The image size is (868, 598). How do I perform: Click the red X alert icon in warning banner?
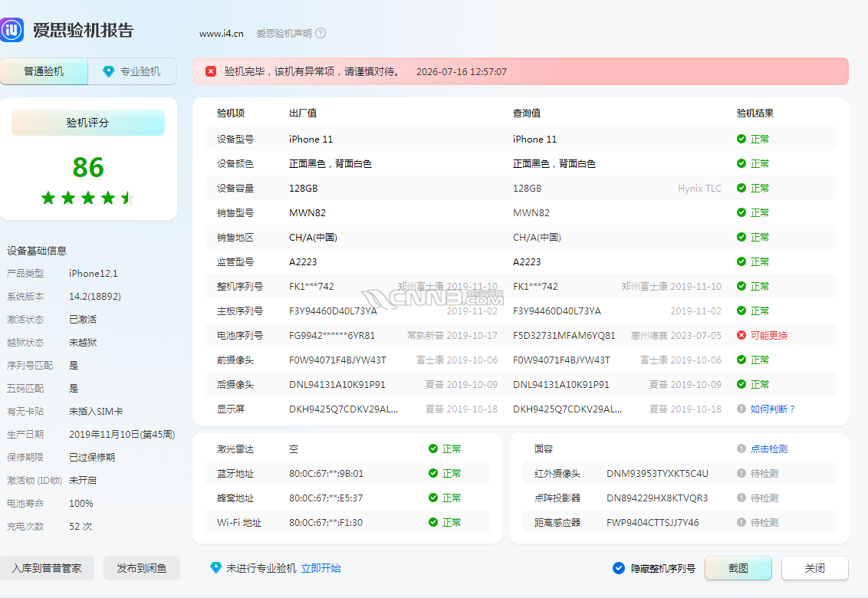[x=211, y=71]
